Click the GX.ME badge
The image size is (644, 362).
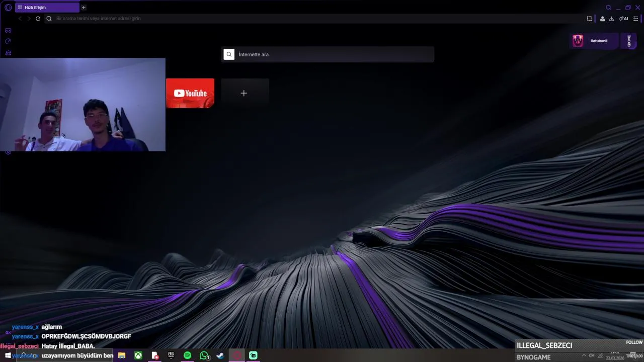pyautogui.click(x=629, y=41)
